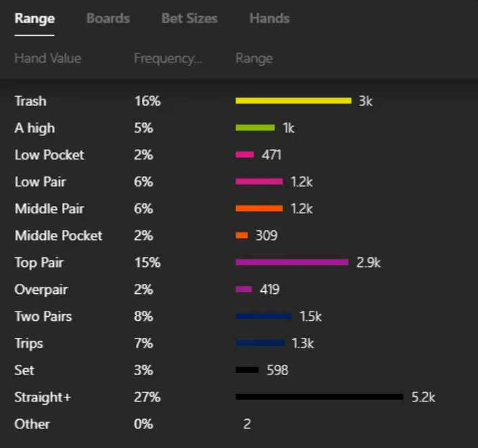Click the navy Two Pairs bar
This screenshot has height=448, width=478.
[263, 316]
